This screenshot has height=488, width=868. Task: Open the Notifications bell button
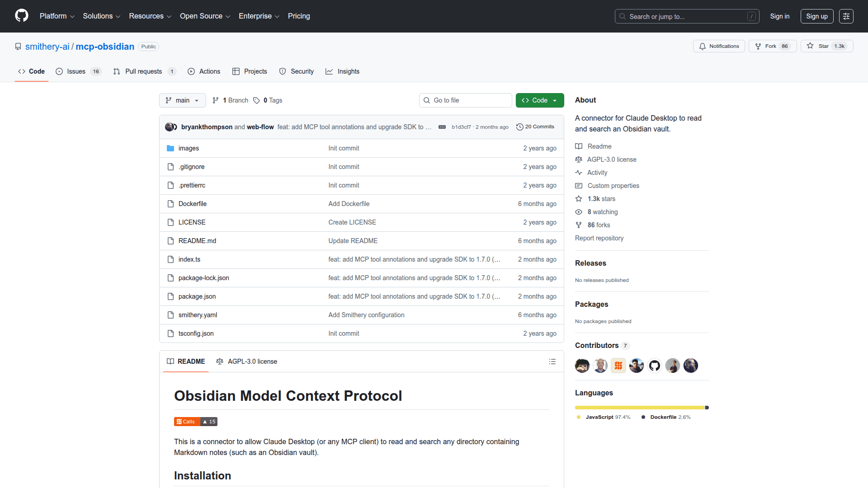click(x=719, y=46)
